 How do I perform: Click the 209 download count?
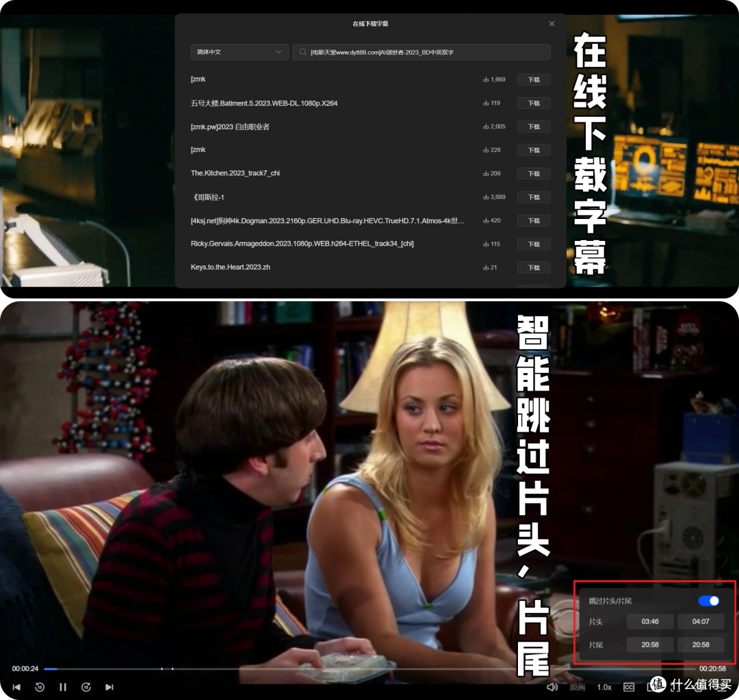pyautogui.click(x=495, y=174)
